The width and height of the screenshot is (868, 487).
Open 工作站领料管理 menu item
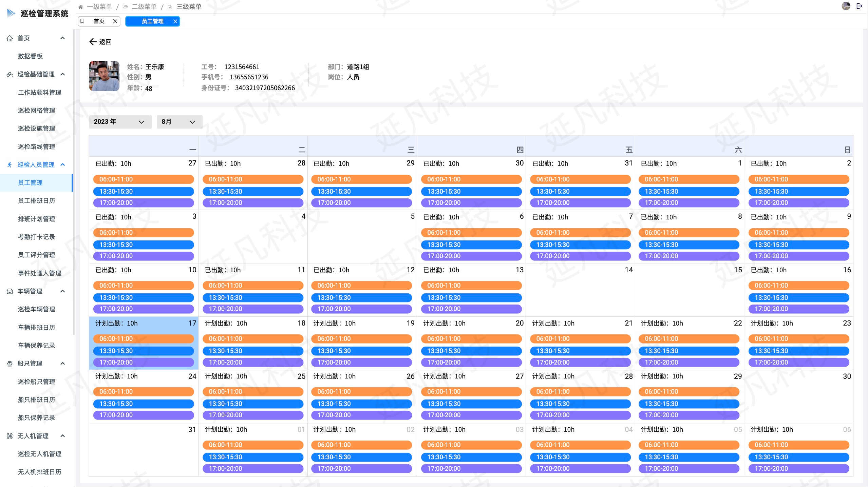point(40,93)
